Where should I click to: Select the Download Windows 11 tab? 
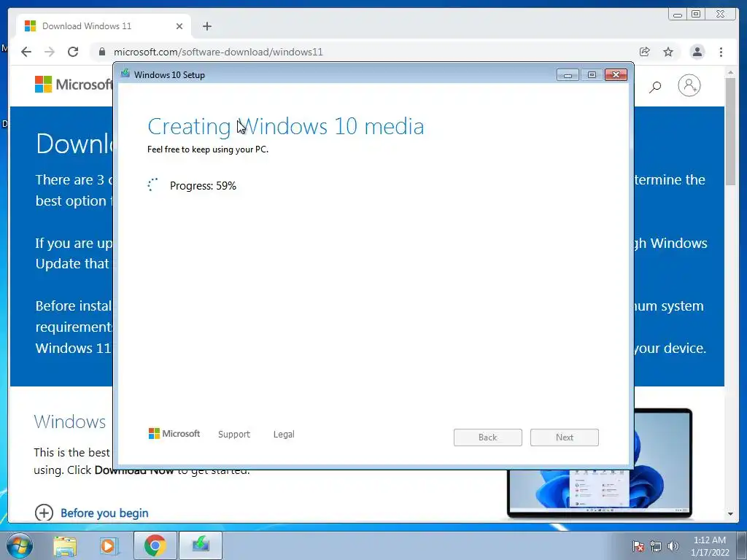point(104,26)
